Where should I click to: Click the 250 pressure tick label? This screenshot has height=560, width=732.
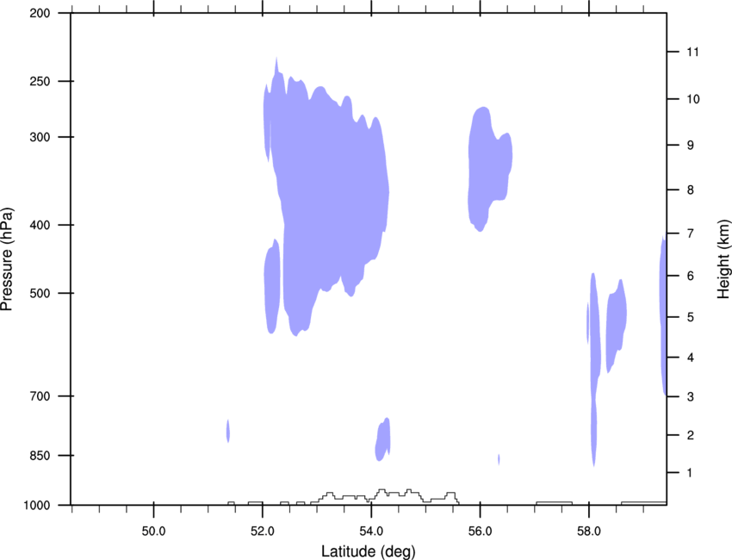tap(40, 81)
